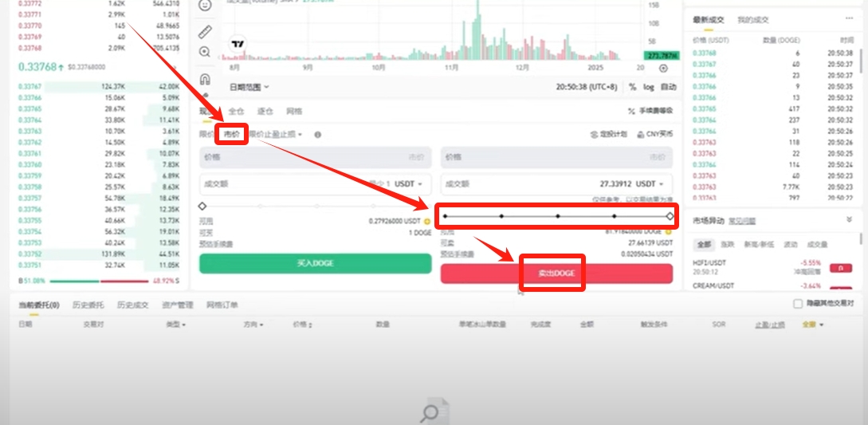
Task: Select the 市价 market order tab
Action: pos(232,135)
